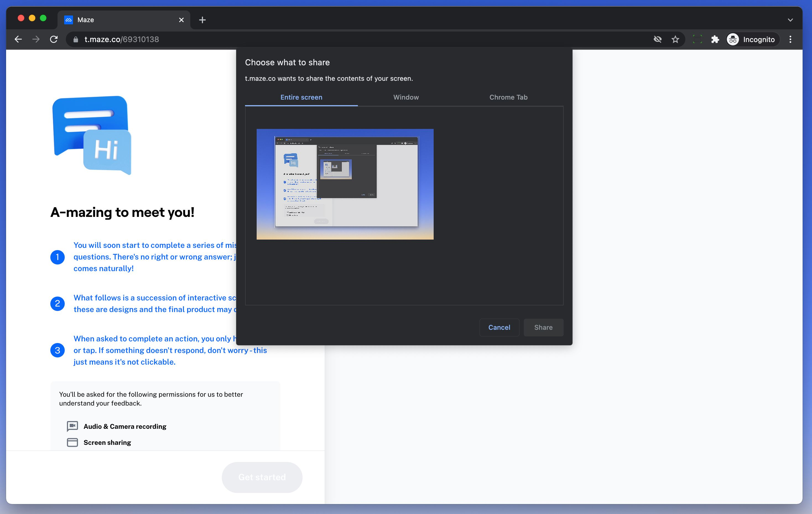Open Chrome's three-dot menu
This screenshot has width=812, height=514.
[x=790, y=39]
